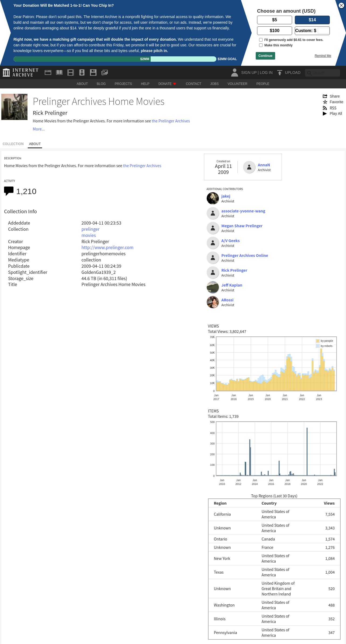This screenshot has height=644, width=346.
Task: Open the ABOUT menu item
Action: [82, 84]
